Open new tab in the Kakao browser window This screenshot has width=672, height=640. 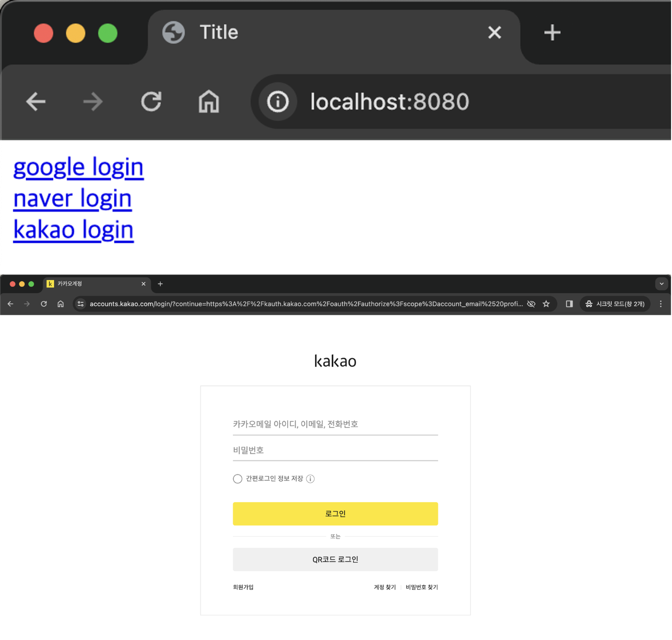[160, 284]
